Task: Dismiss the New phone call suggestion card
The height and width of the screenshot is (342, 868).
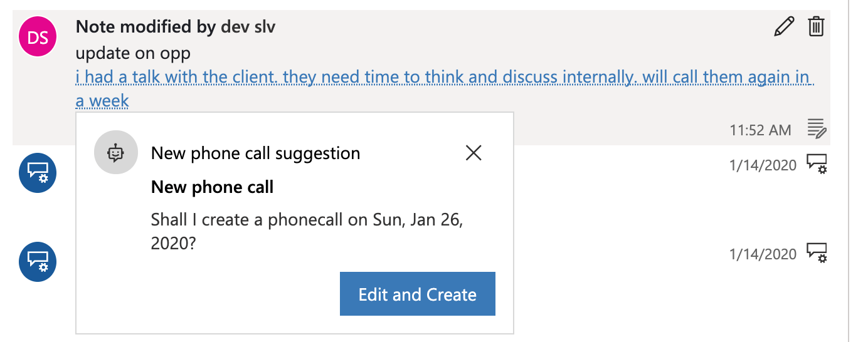Action: [474, 153]
